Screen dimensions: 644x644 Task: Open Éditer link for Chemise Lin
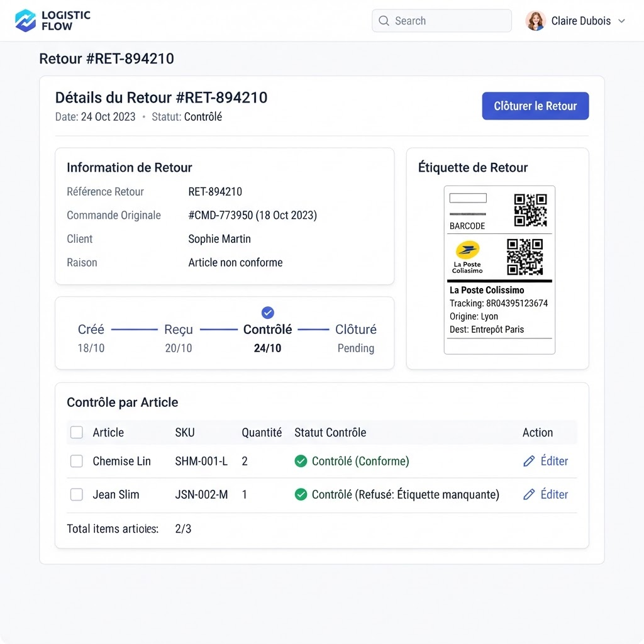pyautogui.click(x=554, y=461)
